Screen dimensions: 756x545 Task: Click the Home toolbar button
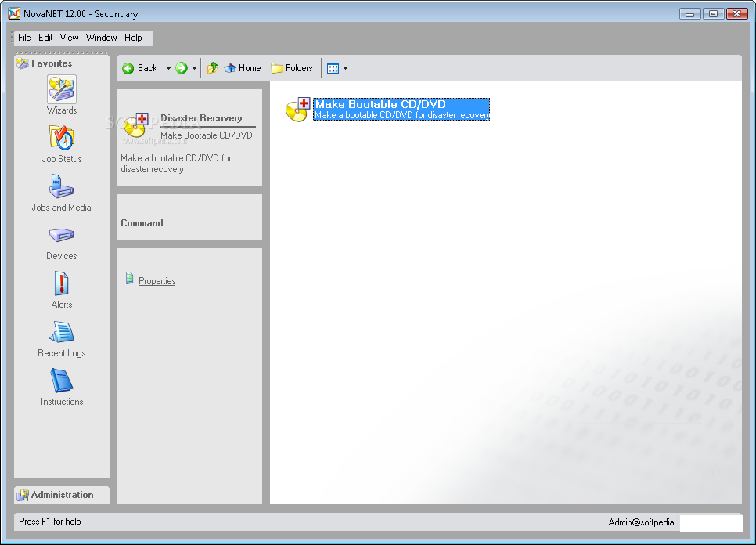pyautogui.click(x=243, y=68)
